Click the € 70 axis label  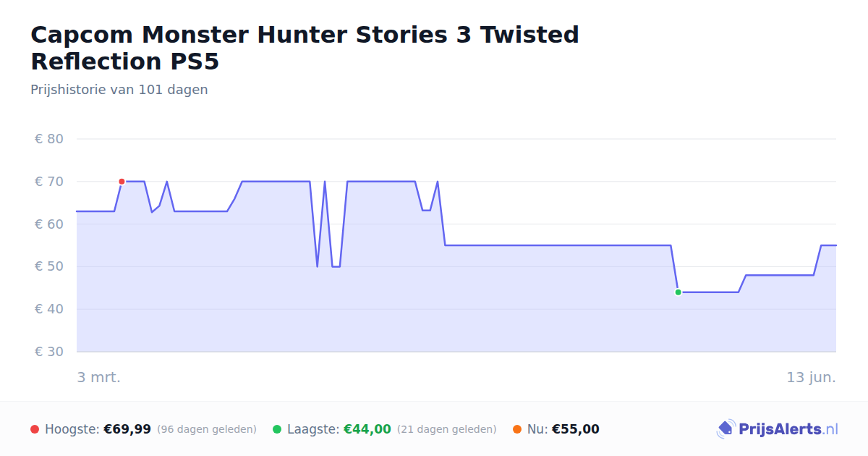[49, 182]
